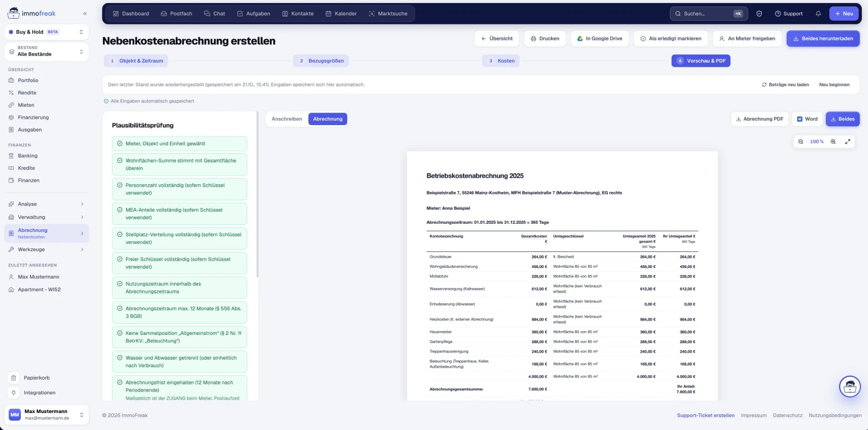Click Beides herunterladen button
This screenshot has width=868, height=430.
823,39
